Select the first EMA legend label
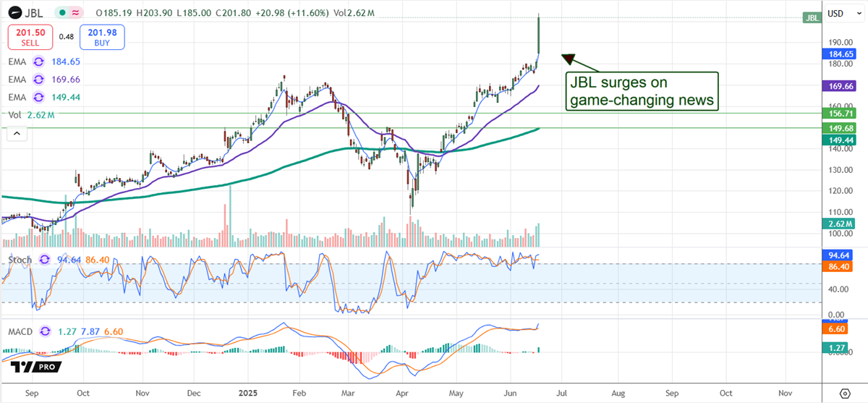Screen dimensions: 868x403 19,62
